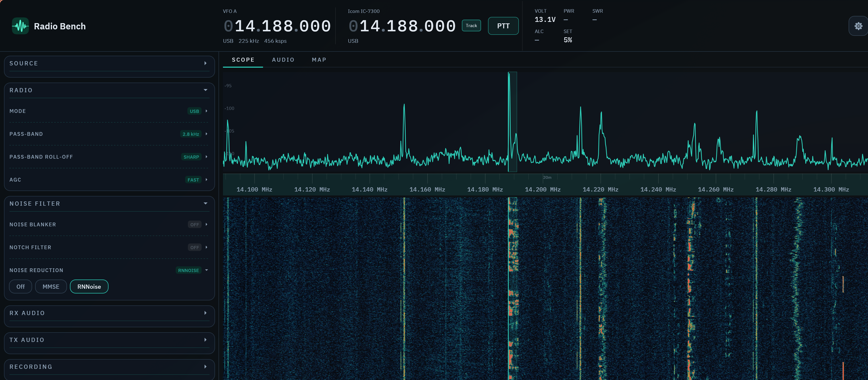Click the 225 kHz span label
This screenshot has height=380, width=868.
[x=249, y=41]
